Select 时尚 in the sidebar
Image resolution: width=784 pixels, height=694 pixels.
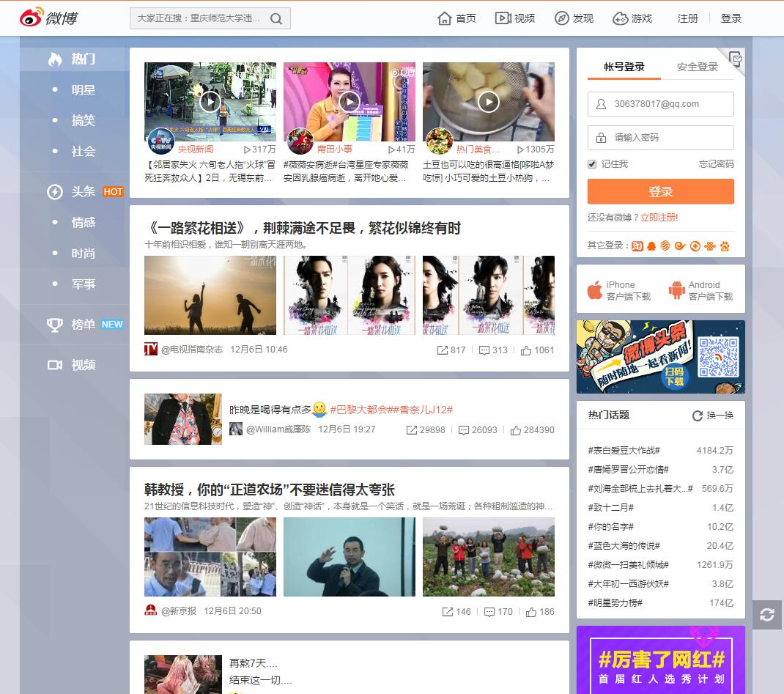click(83, 254)
